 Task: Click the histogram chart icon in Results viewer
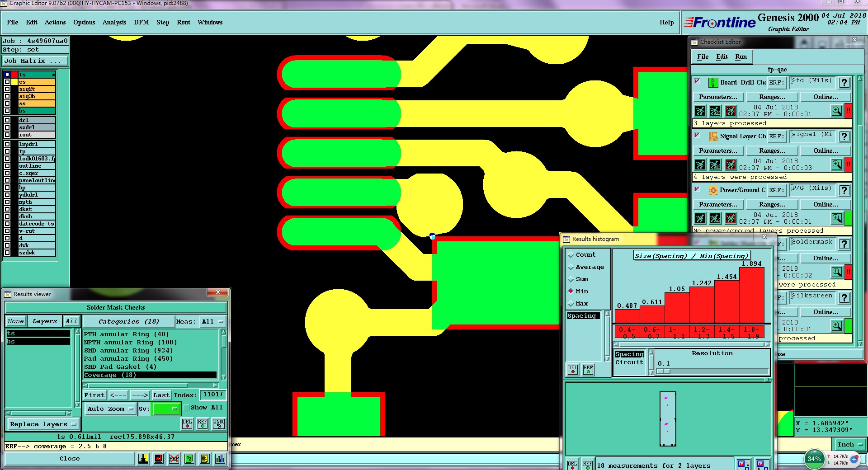click(x=220, y=459)
